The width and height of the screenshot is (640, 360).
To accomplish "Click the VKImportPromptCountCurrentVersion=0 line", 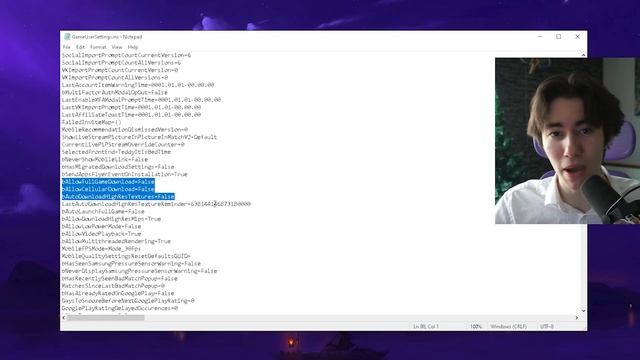I will pos(120,70).
